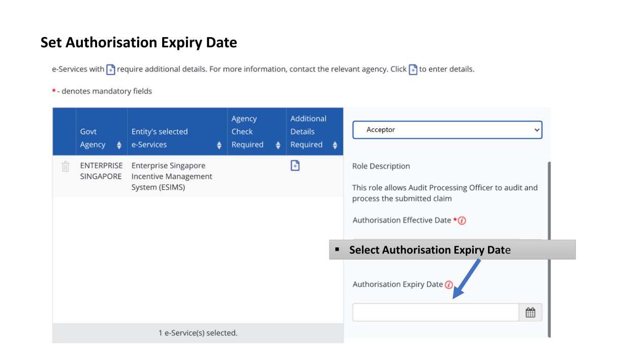The image size is (644, 362).
Task: Sort by Agency Check Required arrows
Action: coord(278,145)
